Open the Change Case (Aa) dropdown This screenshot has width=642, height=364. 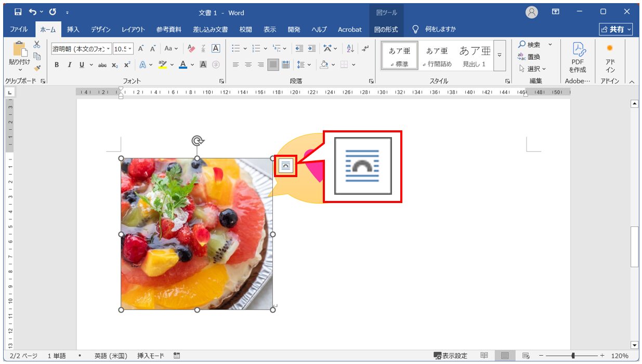[171, 49]
